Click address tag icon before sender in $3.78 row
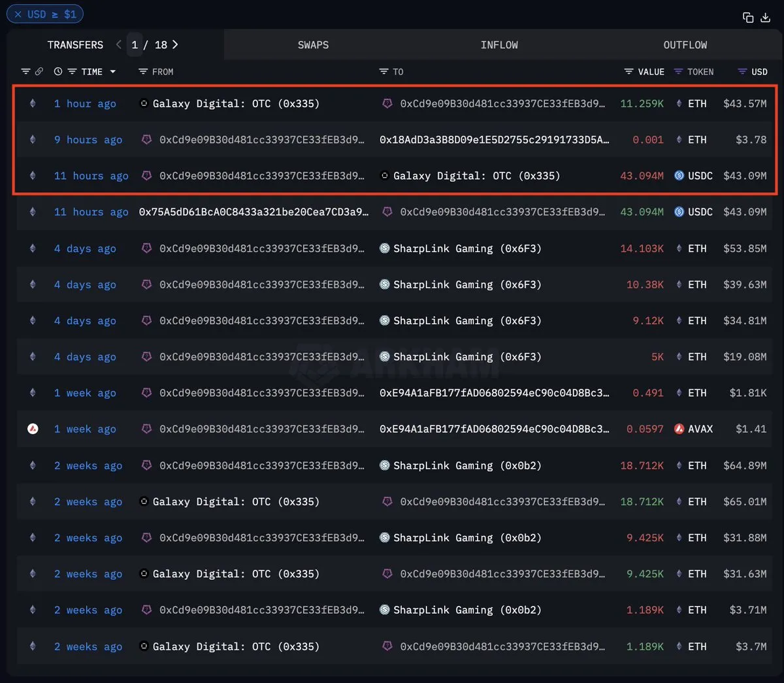Image resolution: width=784 pixels, height=683 pixels. 146,139
